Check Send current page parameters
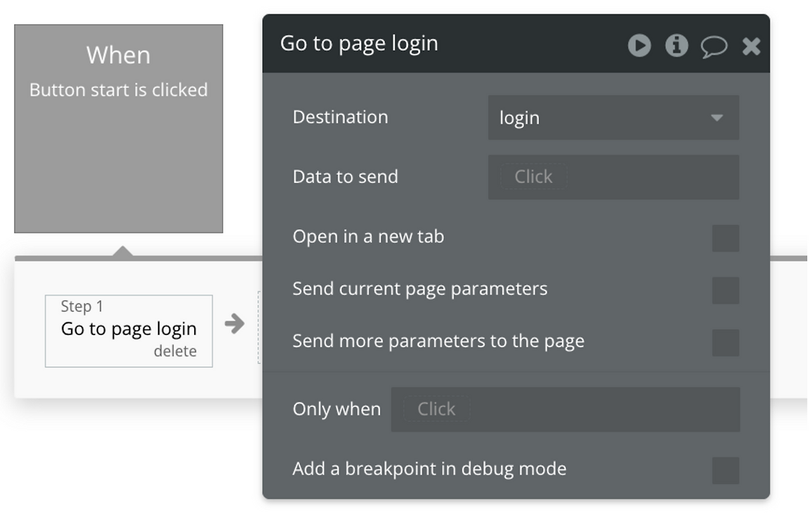Viewport: 812px width, 516px height. pos(725,290)
